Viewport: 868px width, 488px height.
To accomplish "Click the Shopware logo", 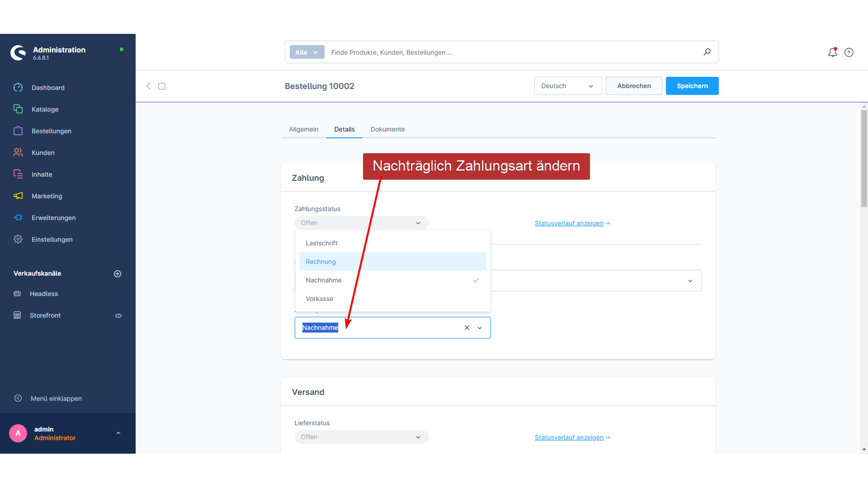I will (x=18, y=53).
